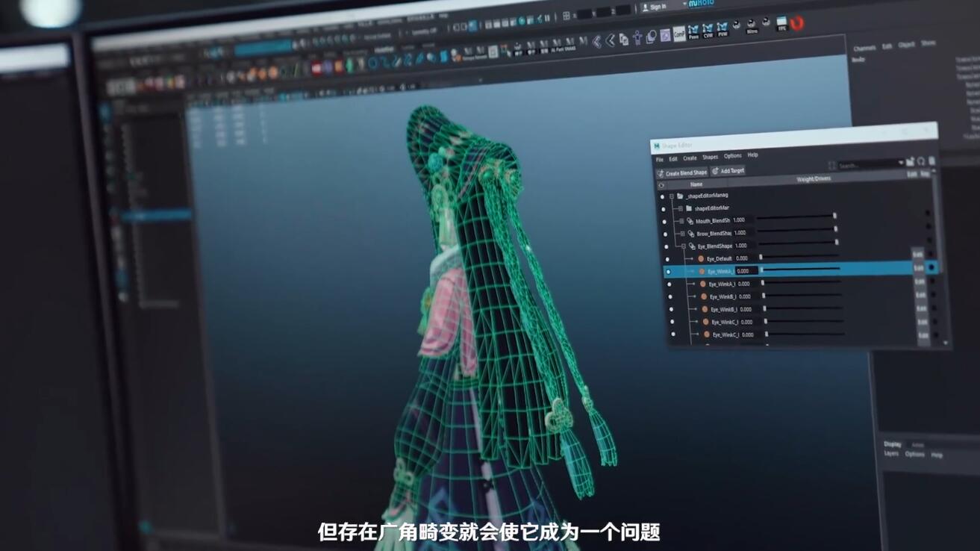
Task: Click the red circular arrow shelf icon
Action: 797,22
